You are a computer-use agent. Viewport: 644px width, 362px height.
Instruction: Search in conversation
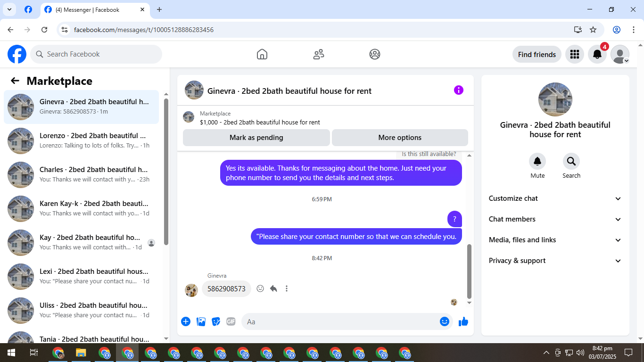pos(571,162)
